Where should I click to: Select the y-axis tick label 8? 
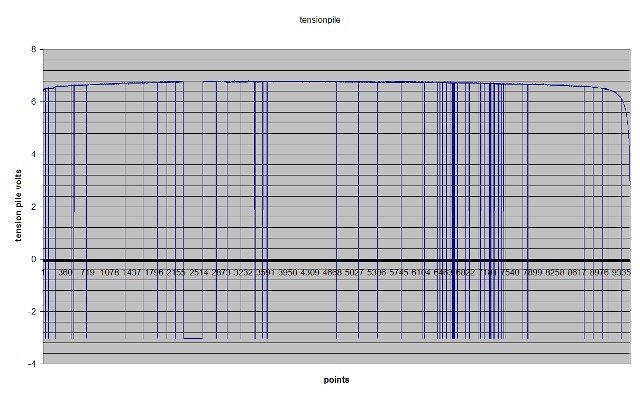pyautogui.click(x=33, y=49)
